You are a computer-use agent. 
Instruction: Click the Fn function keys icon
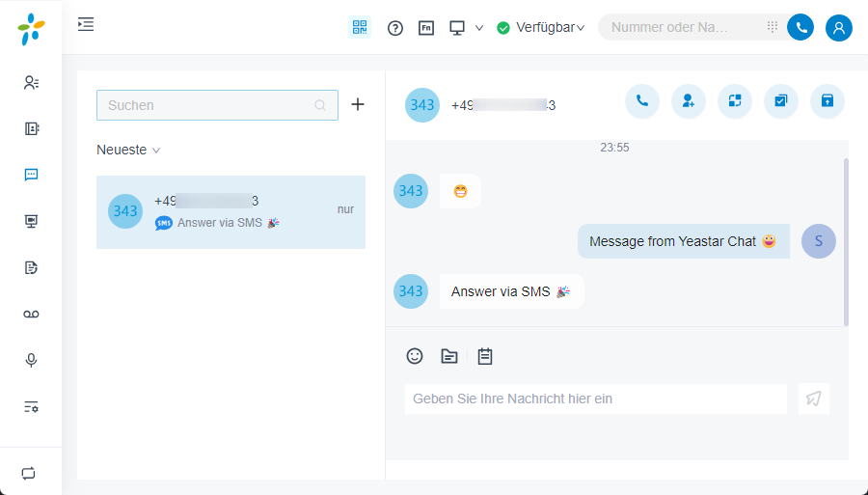426,28
